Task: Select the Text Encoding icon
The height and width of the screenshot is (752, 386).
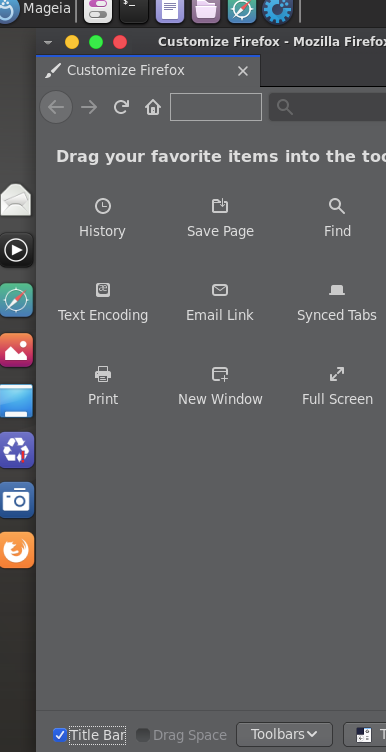Action: point(103,290)
